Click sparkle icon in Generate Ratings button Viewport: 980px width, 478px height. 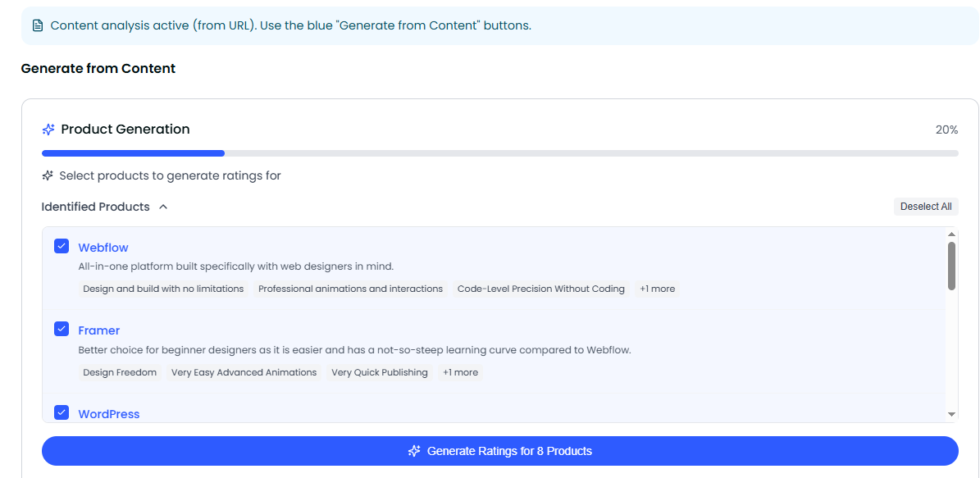coord(414,451)
